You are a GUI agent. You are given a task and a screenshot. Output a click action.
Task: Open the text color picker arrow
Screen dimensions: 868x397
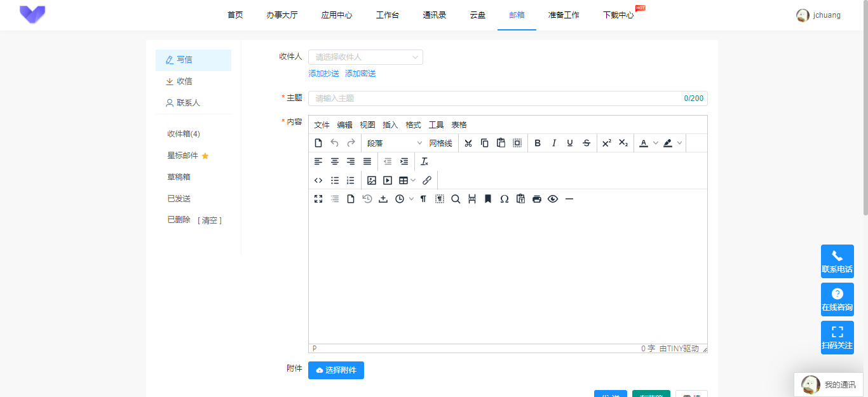(656, 143)
